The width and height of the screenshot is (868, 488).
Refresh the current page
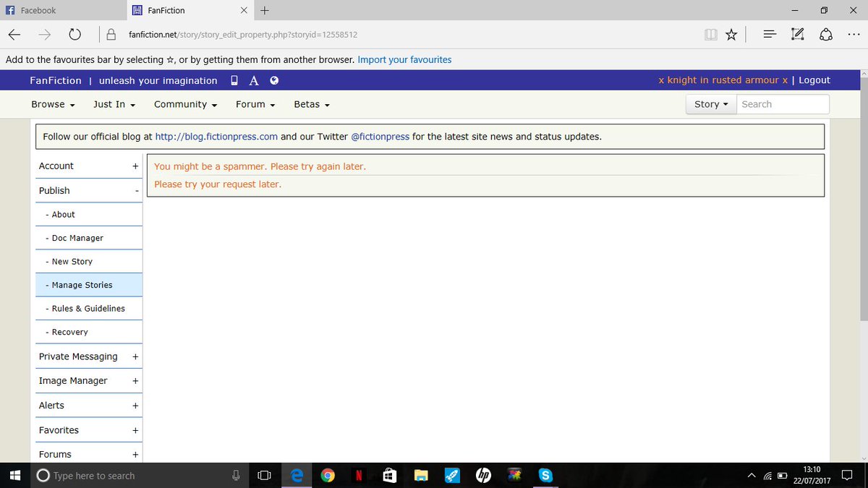click(75, 34)
